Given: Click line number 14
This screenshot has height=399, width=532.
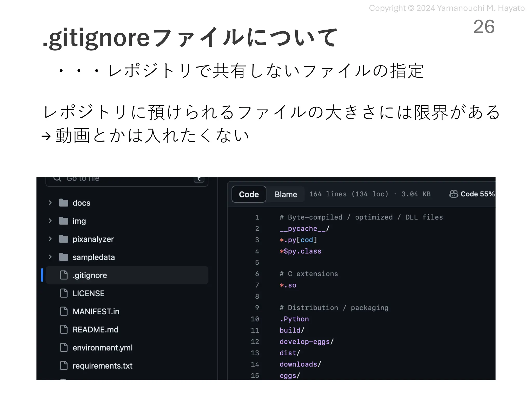Looking at the screenshot, I should (255, 364).
